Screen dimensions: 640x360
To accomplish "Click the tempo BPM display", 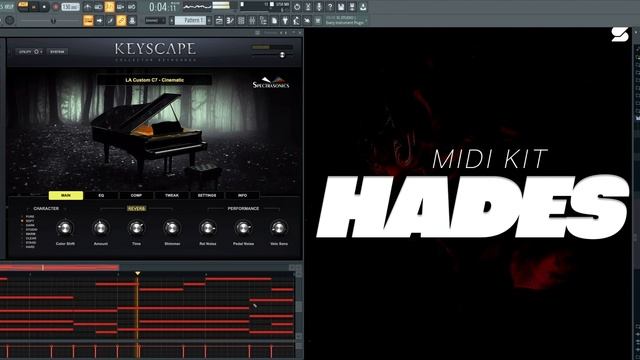I will [x=70, y=7].
